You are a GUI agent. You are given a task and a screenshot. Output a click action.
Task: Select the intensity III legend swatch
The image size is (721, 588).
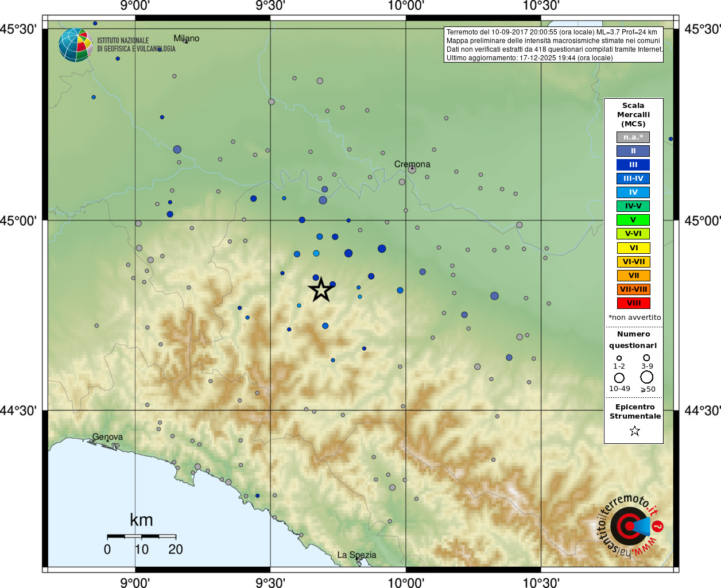tap(633, 165)
